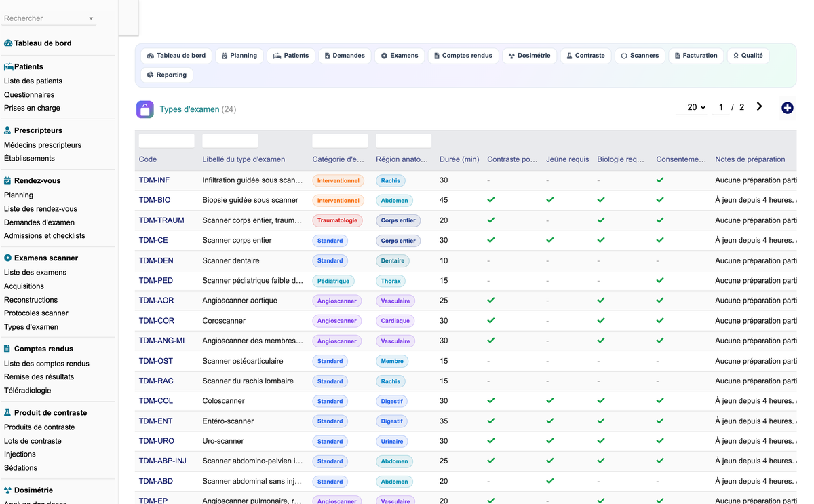This screenshot has height=504, width=814.
Task: Click the Produit de contraste flask icon
Action: [8, 412]
